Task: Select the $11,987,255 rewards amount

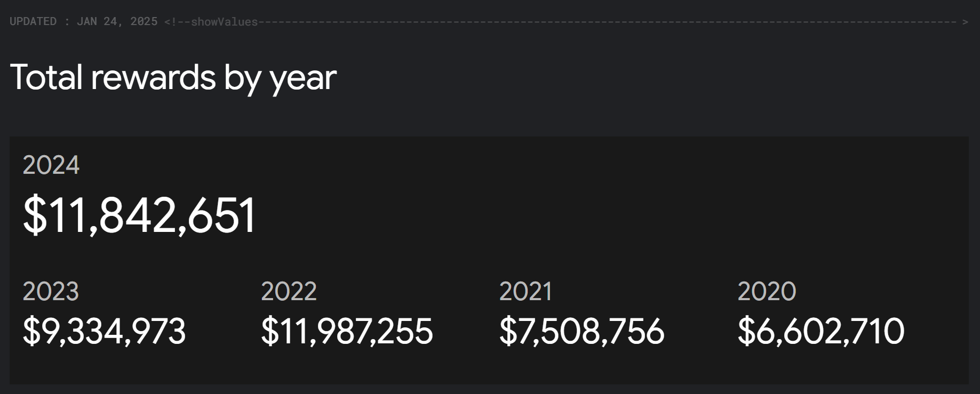Action: [347, 331]
